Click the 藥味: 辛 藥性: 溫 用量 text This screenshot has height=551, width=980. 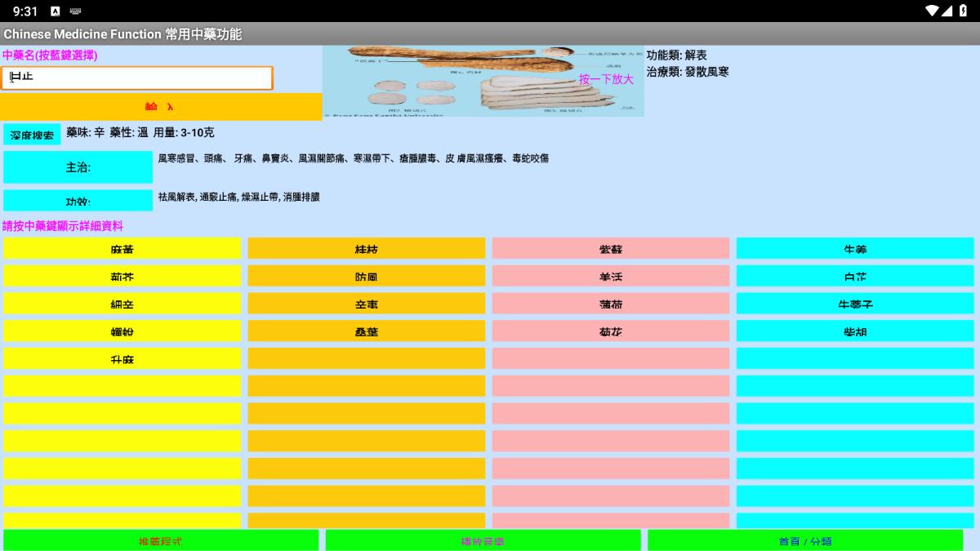pyautogui.click(x=140, y=132)
